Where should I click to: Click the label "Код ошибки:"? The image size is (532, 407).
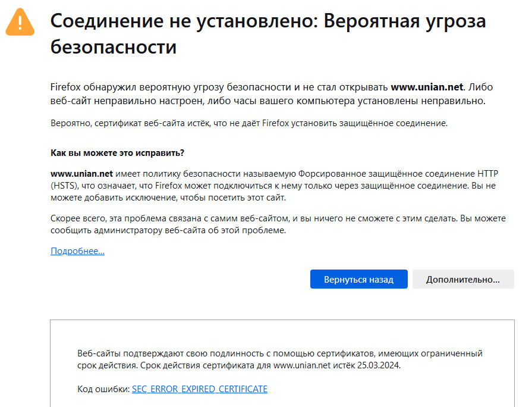pos(103,389)
